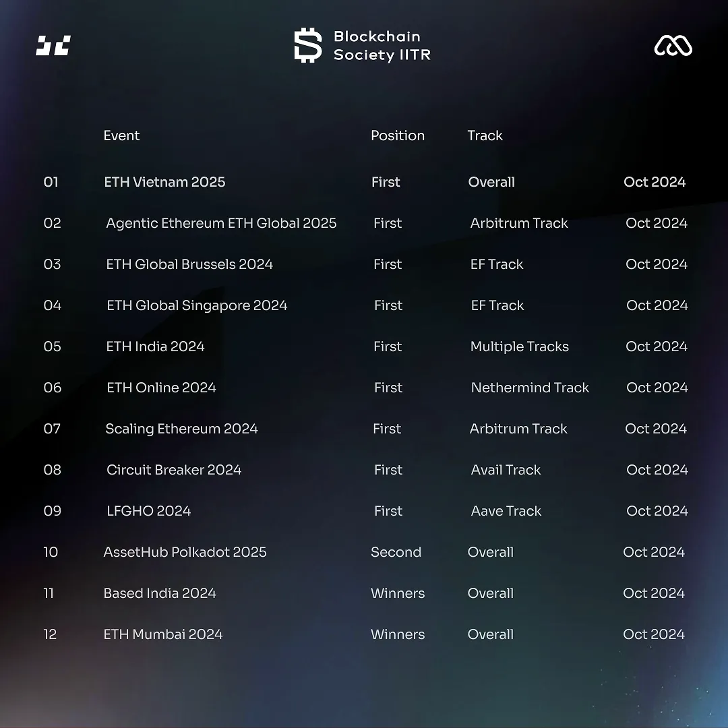The image size is (728, 728).
Task: Click Arbitrum Track in Scaling Ethereum row
Action: click(x=518, y=429)
